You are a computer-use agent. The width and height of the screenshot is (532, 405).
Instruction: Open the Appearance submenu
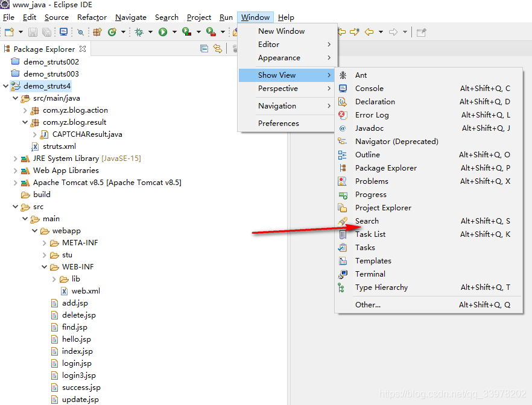click(x=287, y=58)
